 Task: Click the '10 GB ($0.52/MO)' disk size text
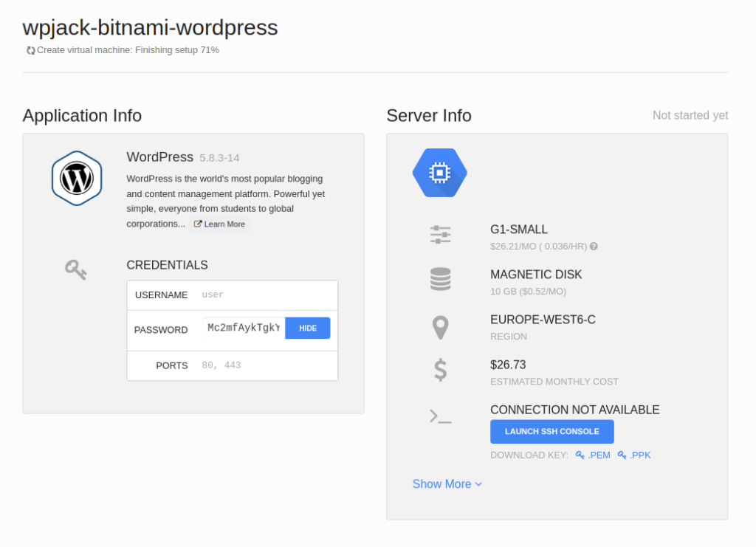[529, 292]
